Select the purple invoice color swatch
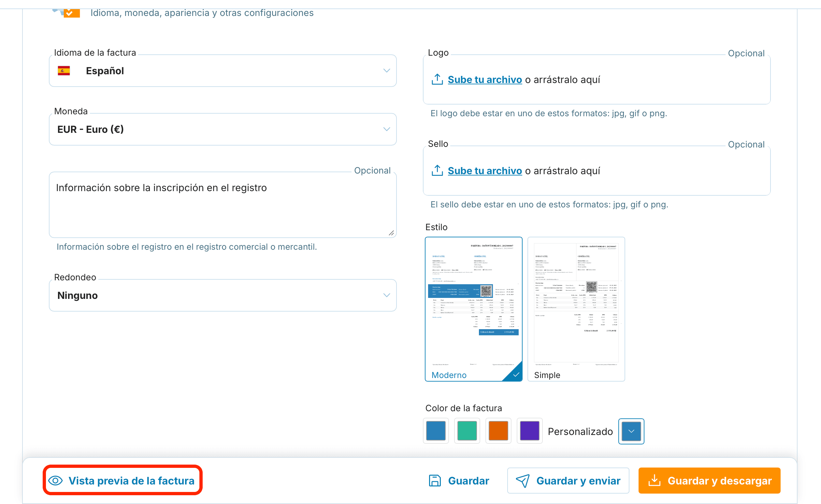The height and width of the screenshot is (504, 821). (529, 431)
